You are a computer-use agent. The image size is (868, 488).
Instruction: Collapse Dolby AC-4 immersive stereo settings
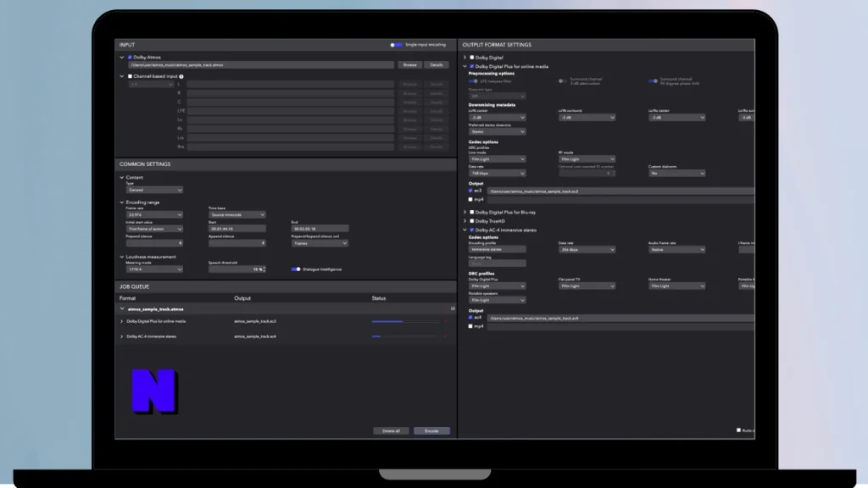click(x=465, y=230)
